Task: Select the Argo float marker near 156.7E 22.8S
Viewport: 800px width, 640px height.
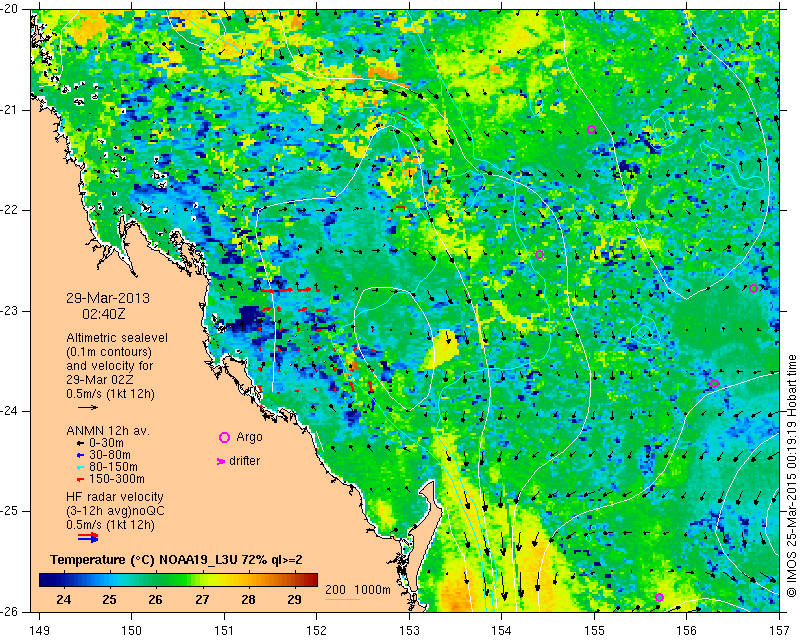Action: click(753, 288)
